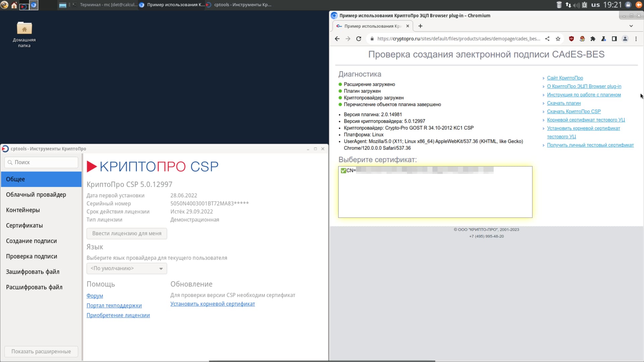Open the clipboard manager tray icon
The height and width of the screenshot is (362, 644).
[585, 5]
